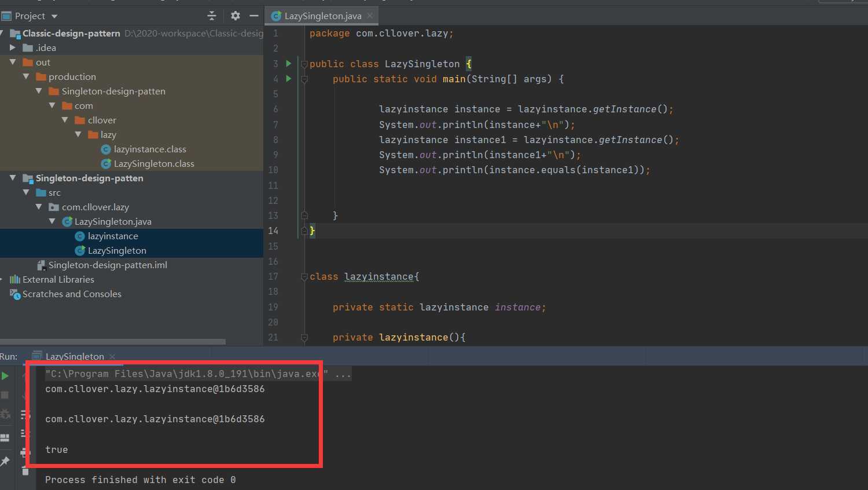The height and width of the screenshot is (490, 868).
Task: Click the grayed-out icon below the Stop button
Action: (x=5, y=414)
